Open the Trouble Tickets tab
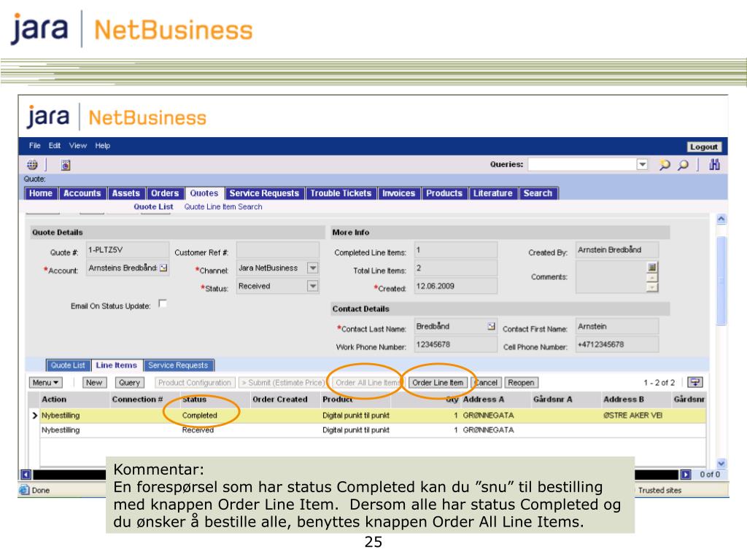Screen dimensions: 747x560 341,193
